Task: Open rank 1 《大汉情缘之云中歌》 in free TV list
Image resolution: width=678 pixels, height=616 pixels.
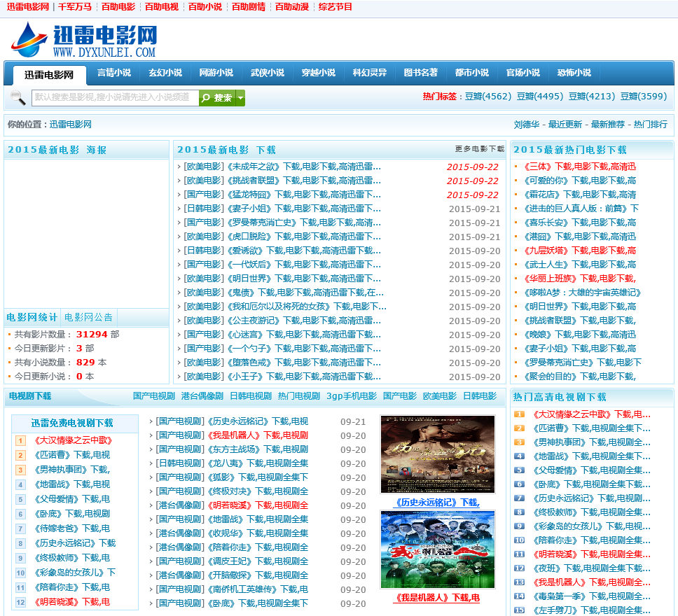Action: [x=73, y=440]
